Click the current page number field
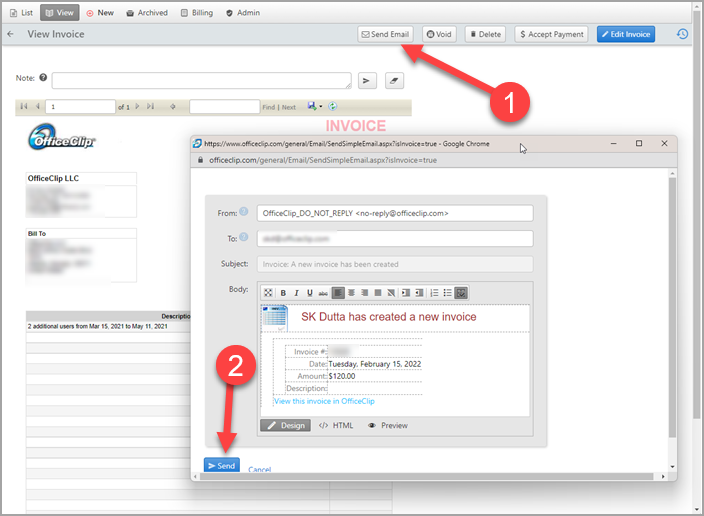This screenshot has width=704, height=516. click(80, 106)
